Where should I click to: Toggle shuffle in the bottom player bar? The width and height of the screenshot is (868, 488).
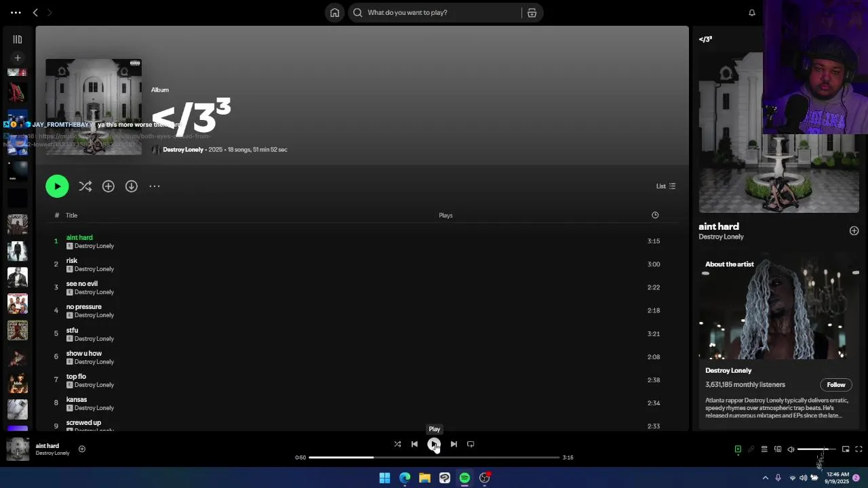(x=397, y=445)
